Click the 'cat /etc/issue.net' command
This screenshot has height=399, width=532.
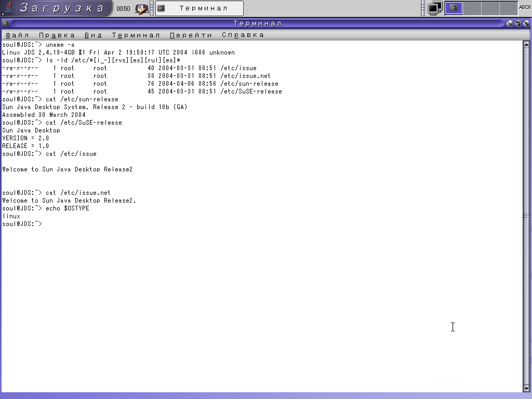(x=78, y=193)
